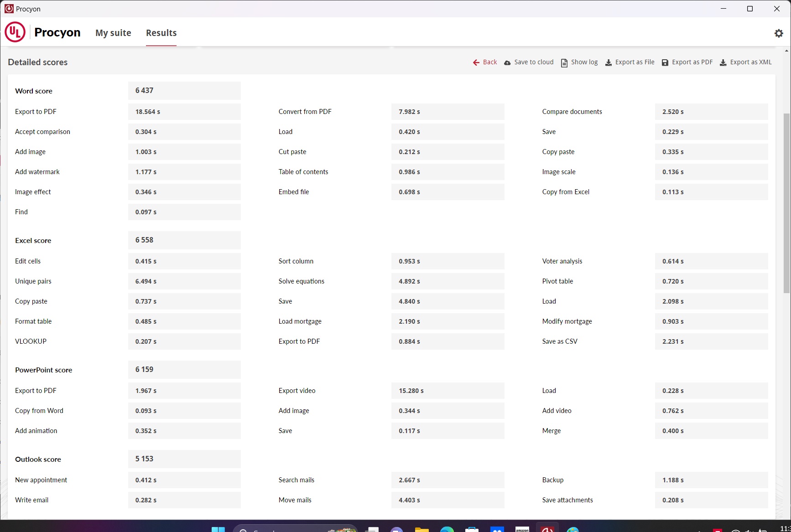Select the Merge value 0.400 s
Image resolution: width=791 pixels, height=532 pixels.
tap(712, 431)
